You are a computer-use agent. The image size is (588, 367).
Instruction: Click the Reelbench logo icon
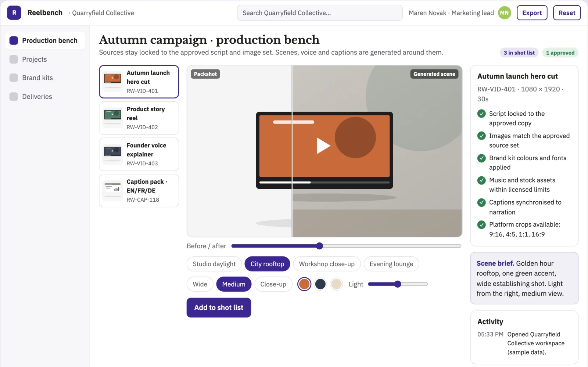(x=14, y=13)
